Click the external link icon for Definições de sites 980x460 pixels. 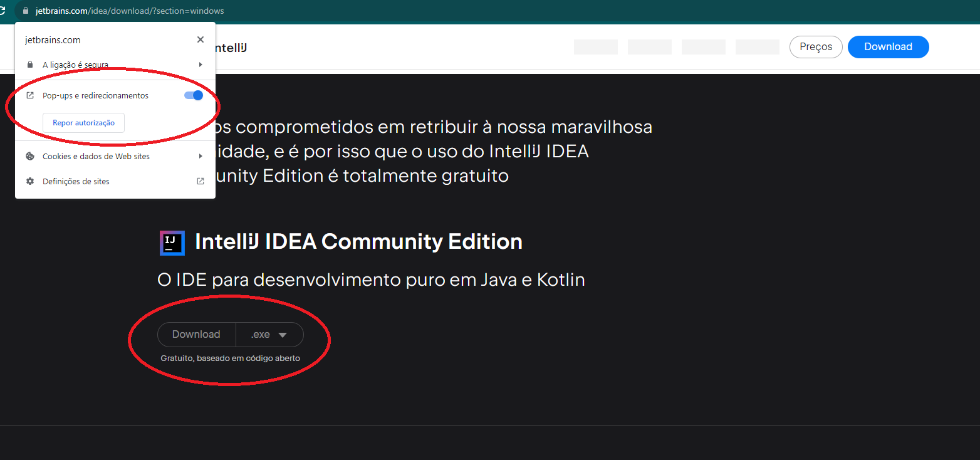pos(201,181)
